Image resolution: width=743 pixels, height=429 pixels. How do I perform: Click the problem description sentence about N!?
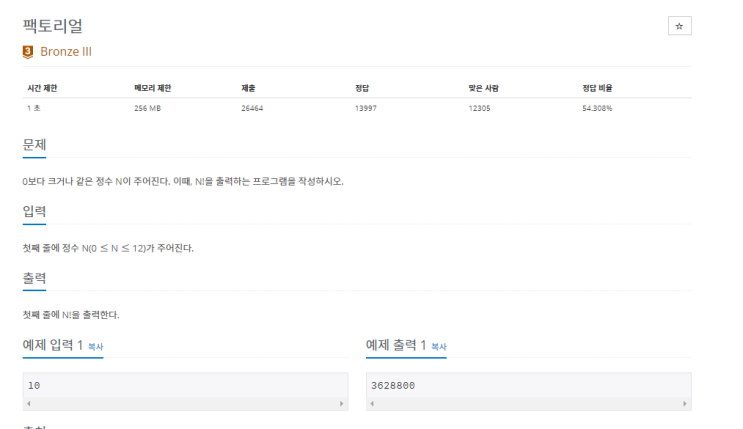(183, 182)
